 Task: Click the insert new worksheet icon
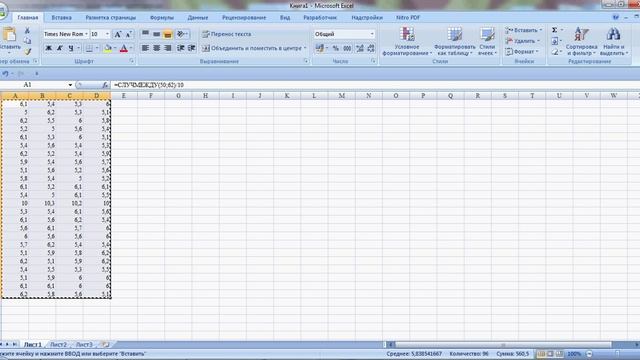(x=105, y=344)
